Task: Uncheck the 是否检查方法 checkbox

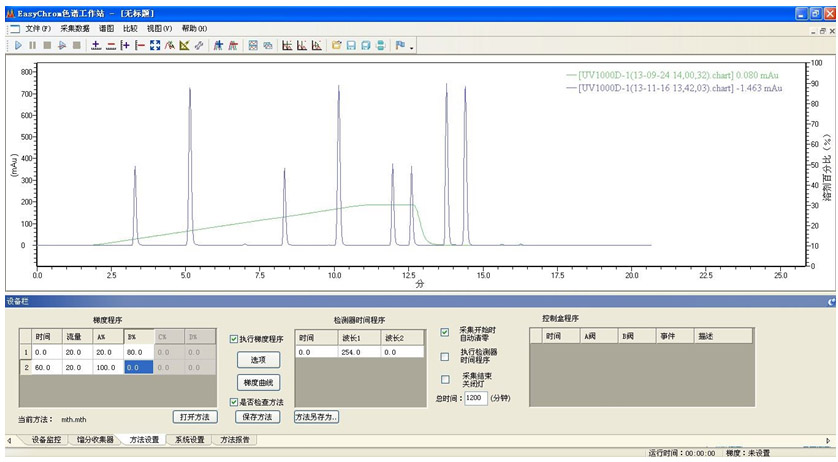Action: click(x=234, y=402)
